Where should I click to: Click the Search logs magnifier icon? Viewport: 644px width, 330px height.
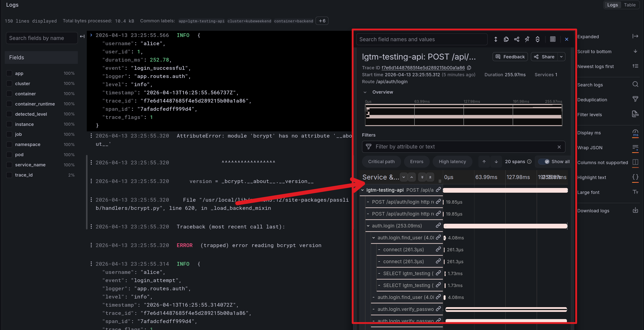[635, 84]
